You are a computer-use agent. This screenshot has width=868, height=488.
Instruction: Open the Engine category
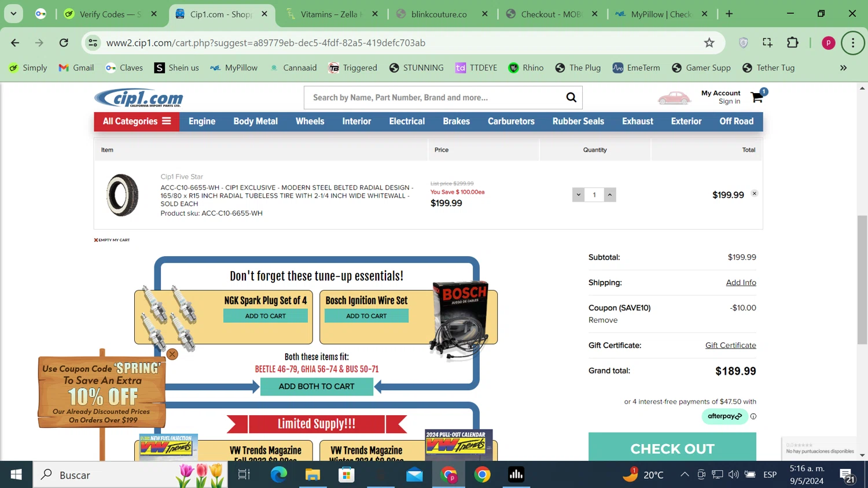202,121
